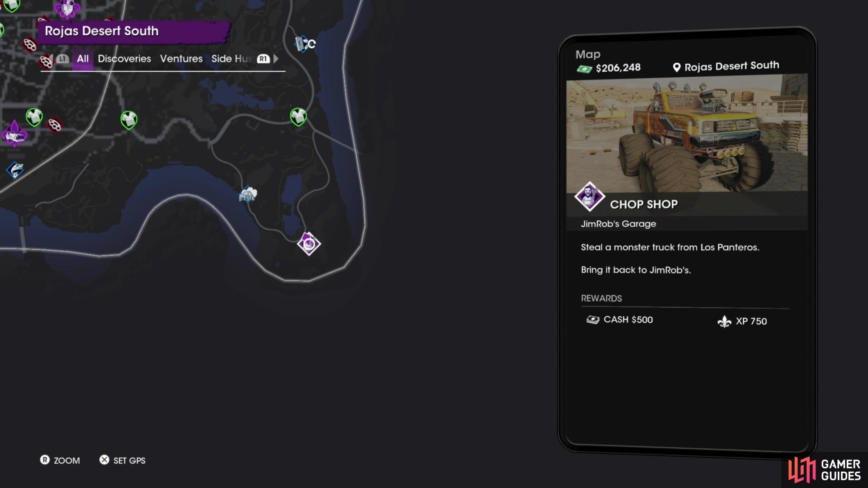The width and height of the screenshot is (868, 488).
Task: Click the purple Saints fleur-de-lis skull icon
Action: 14,134
